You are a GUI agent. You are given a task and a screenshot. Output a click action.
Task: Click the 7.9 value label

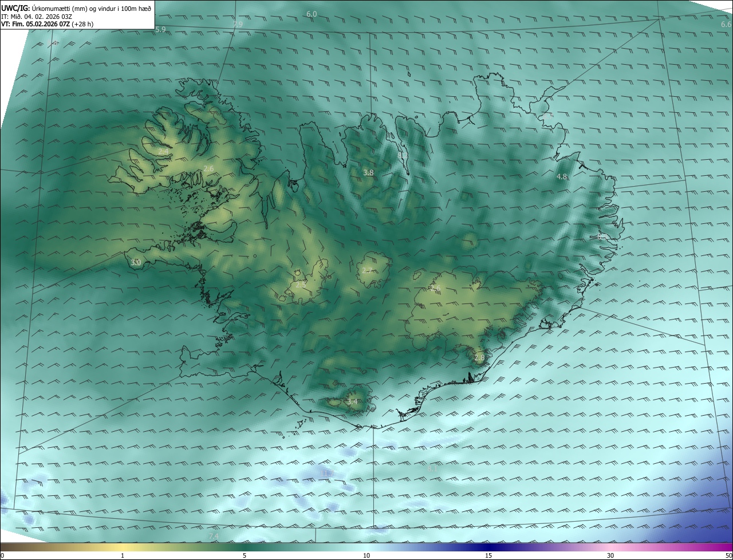click(x=238, y=24)
